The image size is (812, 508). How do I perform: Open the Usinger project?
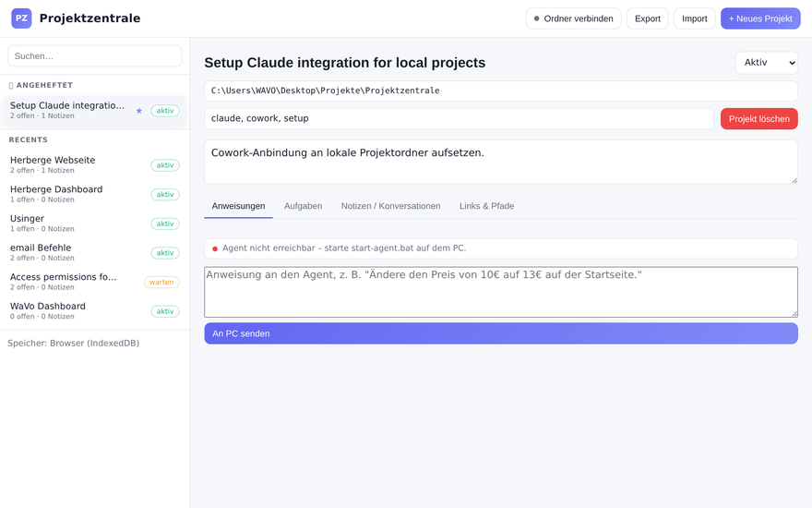click(95, 224)
